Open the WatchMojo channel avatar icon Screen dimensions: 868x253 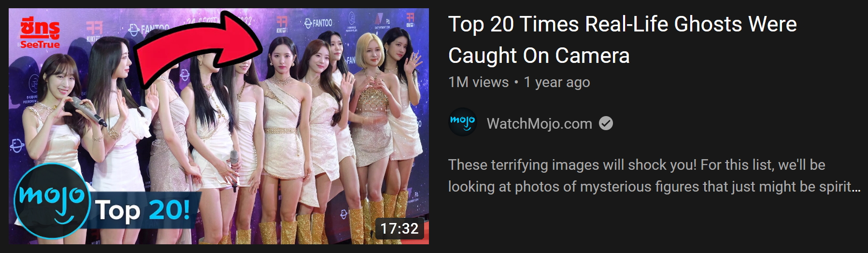click(463, 123)
